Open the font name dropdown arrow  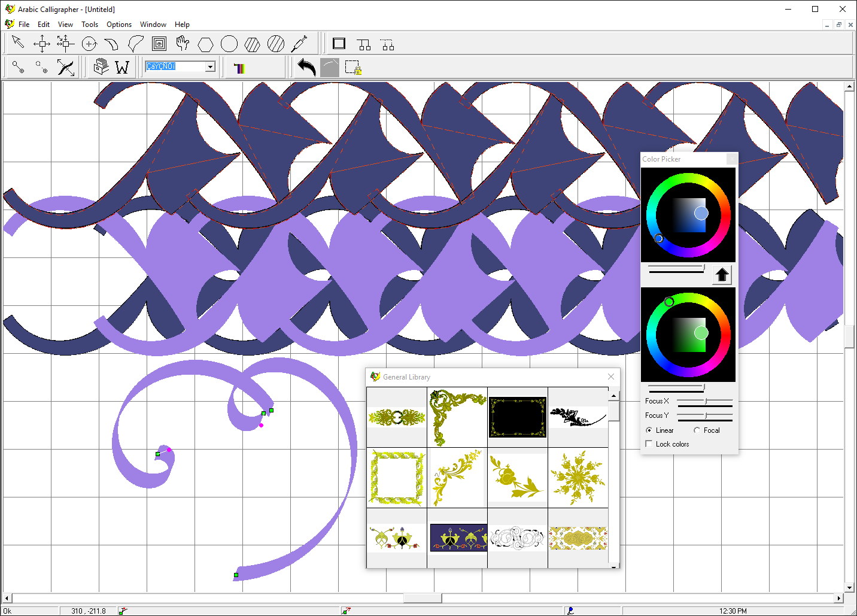pyautogui.click(x=210, y=66)
